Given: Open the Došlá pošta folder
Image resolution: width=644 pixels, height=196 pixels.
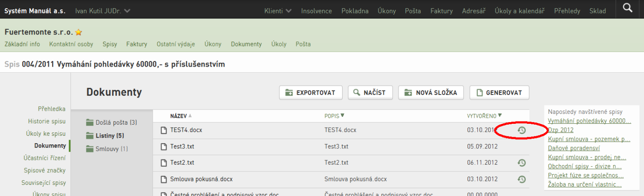Looking at the screenshot, I should tap(111, 122).
